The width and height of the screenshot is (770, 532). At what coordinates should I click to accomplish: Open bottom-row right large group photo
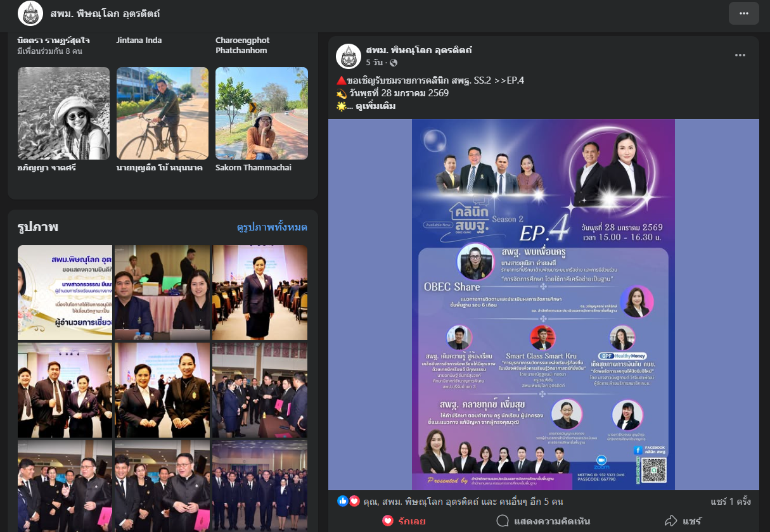point(260,486)
